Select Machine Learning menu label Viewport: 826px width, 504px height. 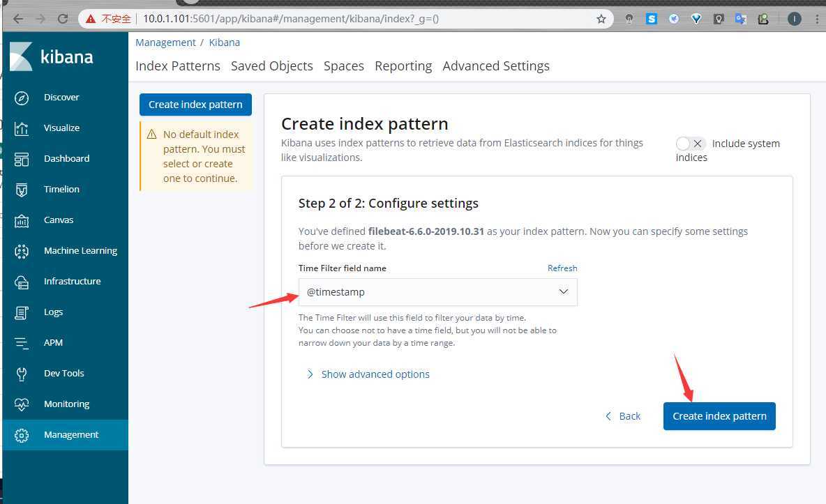coord(81,251)
